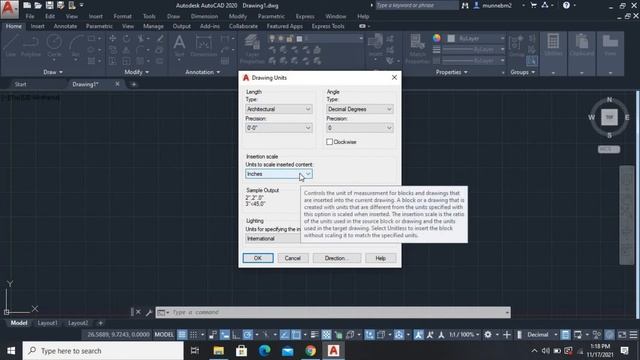Click the Insert block icon
640x360 pixels.
(x=375, y=45)
